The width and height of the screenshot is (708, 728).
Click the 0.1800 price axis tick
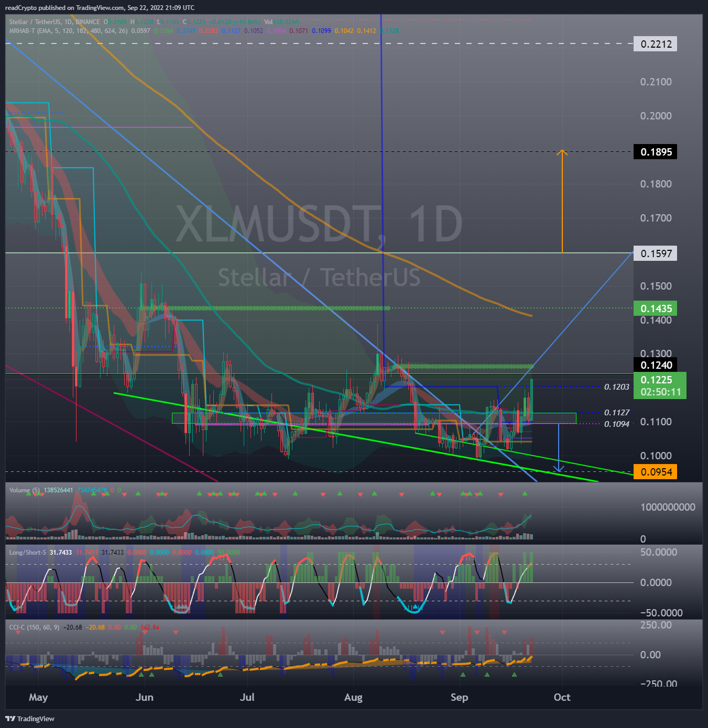(x=656, y=184)
